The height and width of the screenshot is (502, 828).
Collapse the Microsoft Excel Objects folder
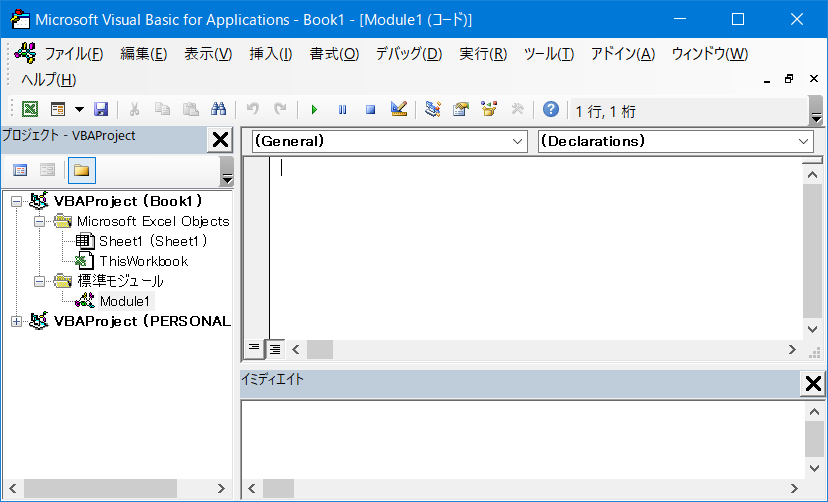tap(40, 221)
